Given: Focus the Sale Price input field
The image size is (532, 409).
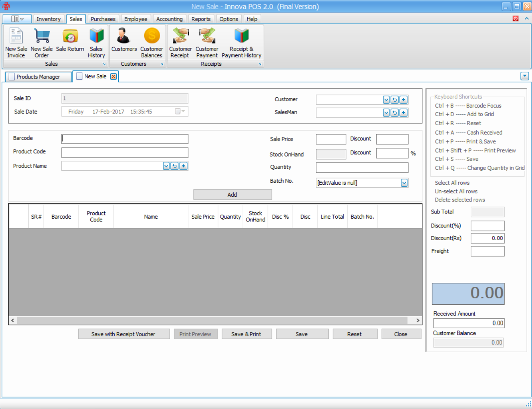Looking at the screenshot, I should click(x=331, y=139).
